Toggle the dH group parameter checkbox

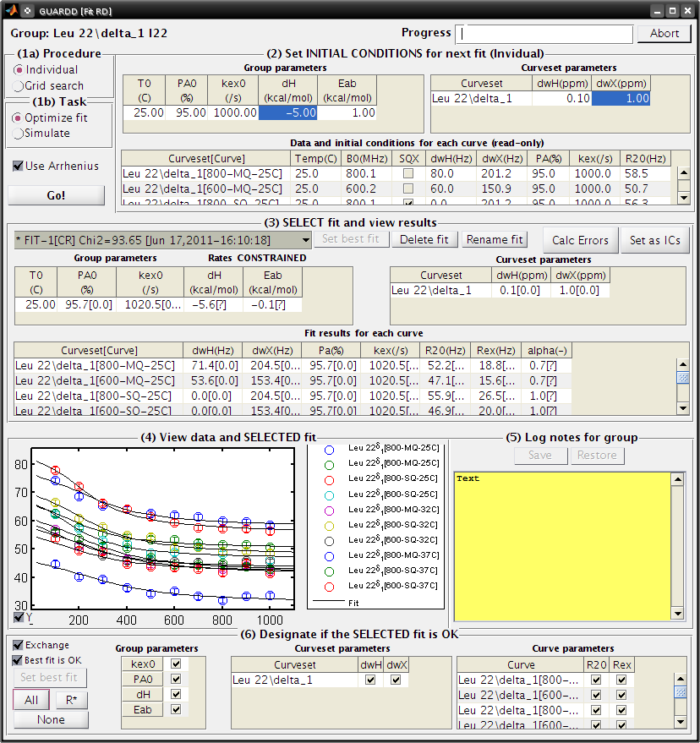pyautogui.click(x=176, y=694)
